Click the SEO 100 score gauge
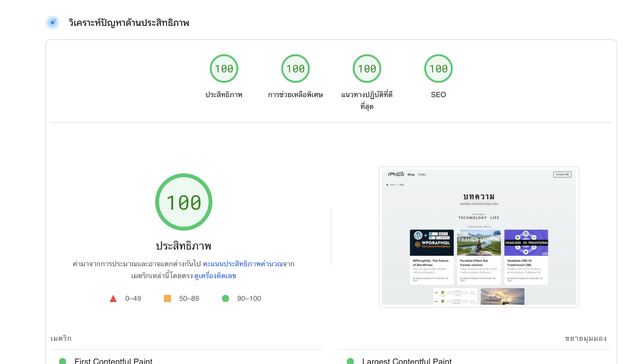This screenshot has width=625, height=364. point(438,69)
